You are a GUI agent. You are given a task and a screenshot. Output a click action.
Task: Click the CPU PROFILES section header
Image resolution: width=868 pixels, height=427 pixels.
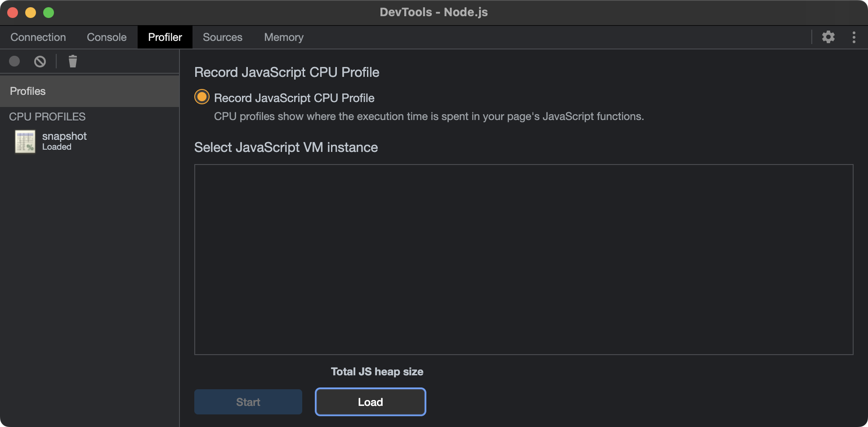(x=47, y=117)
